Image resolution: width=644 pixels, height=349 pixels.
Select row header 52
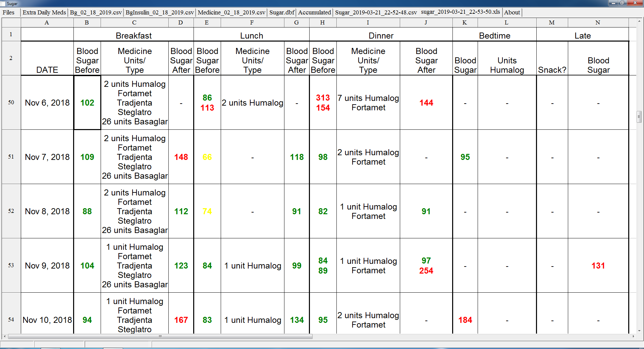(11, 211)
